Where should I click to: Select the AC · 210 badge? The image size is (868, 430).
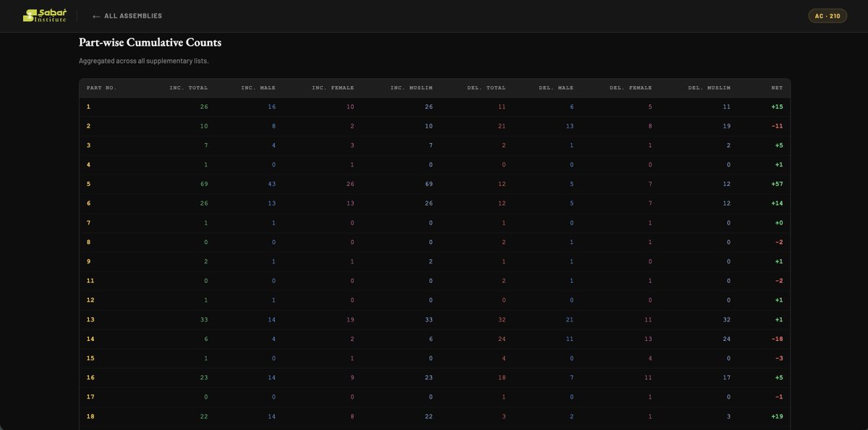coord(827,16)
